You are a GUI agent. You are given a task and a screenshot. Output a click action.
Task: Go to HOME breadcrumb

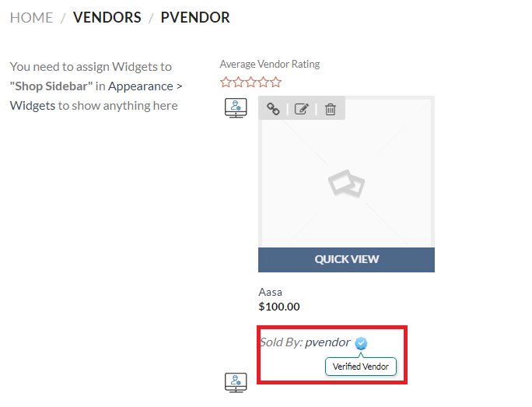click(x=31, y=18)
